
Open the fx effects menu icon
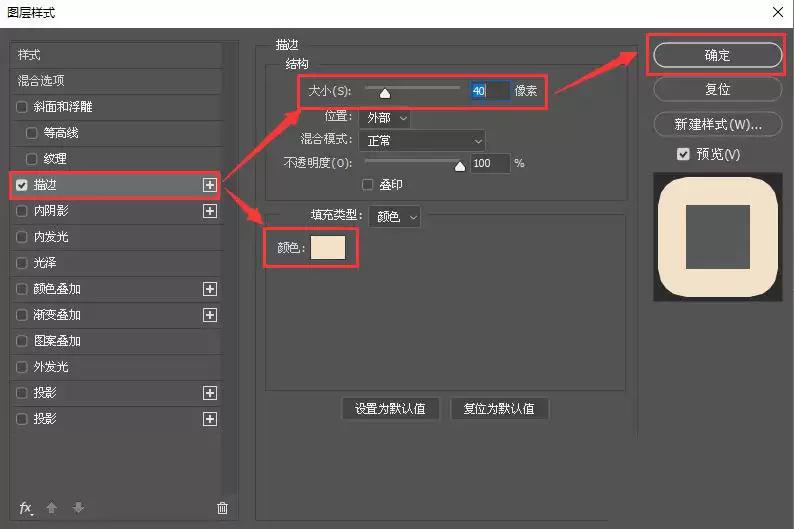tap(26, 508)
